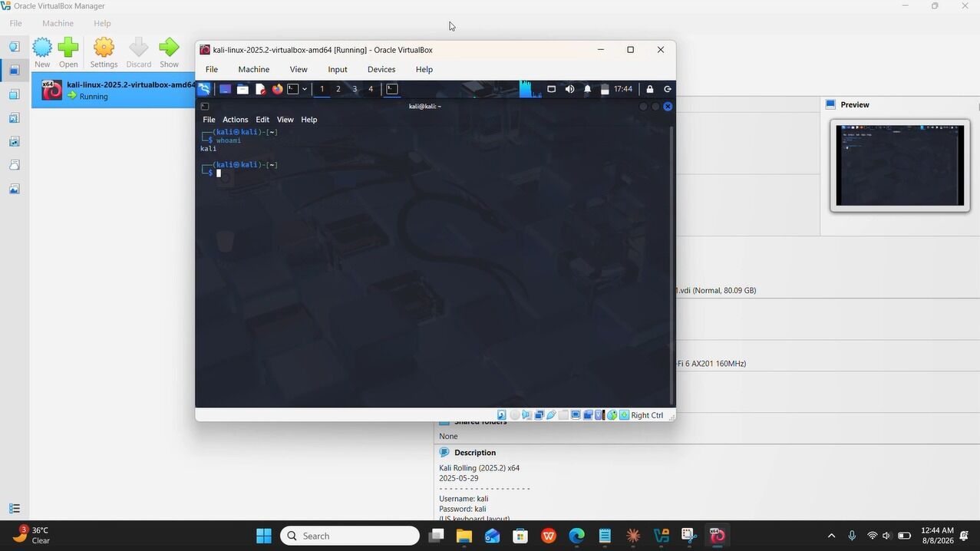Open the terminal Actions menu
Viewport: 980px width, 551px height.
tap(235, 120)
